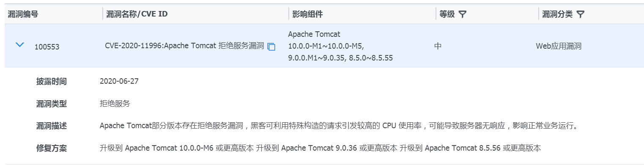
Task: Click the 漏洞描述 label
Action: click(x=52, y=126)
